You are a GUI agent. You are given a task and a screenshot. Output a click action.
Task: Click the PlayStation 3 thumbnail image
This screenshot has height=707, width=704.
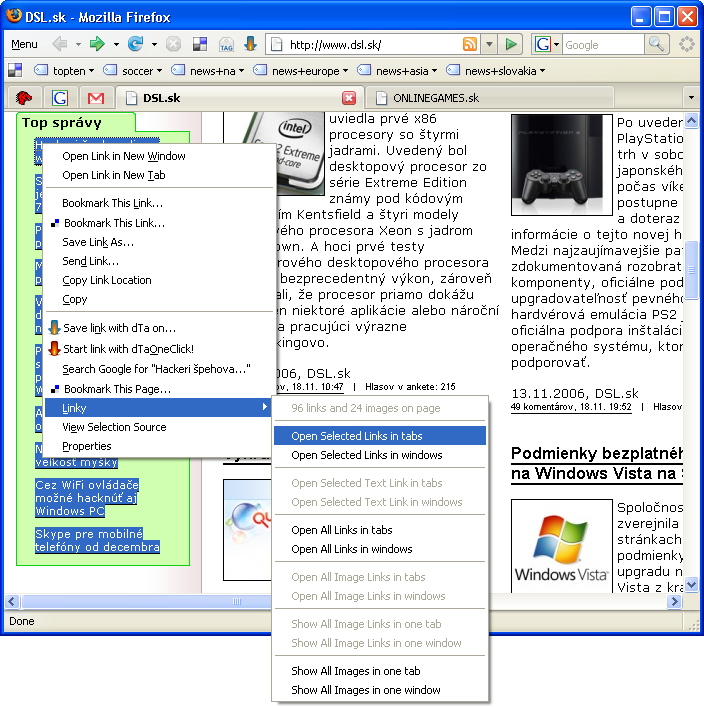(x=561, y=165)
